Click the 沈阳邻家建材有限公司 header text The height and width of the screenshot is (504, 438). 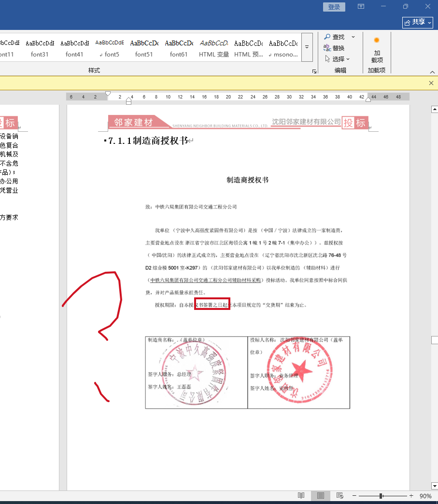[x=306, y=122]
